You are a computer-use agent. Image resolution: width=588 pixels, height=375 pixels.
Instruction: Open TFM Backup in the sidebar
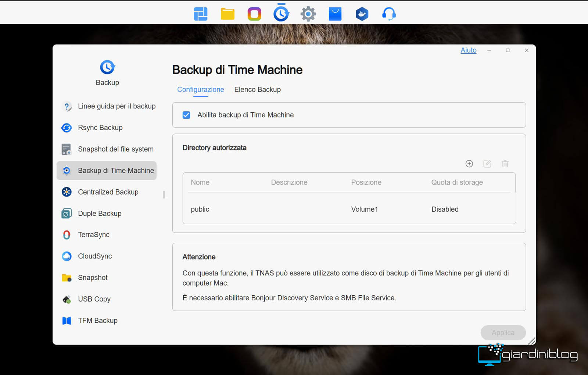point(107,320)
